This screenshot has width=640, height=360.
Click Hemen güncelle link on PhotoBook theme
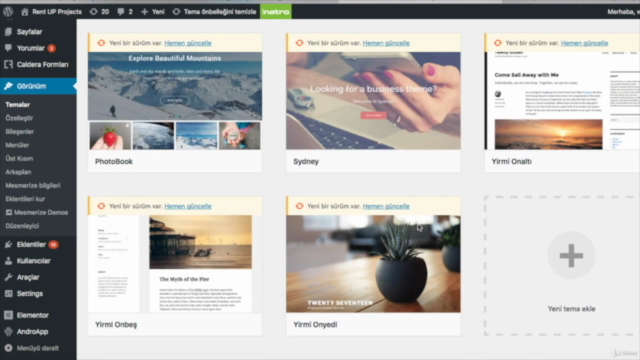(x=188, y=43)
